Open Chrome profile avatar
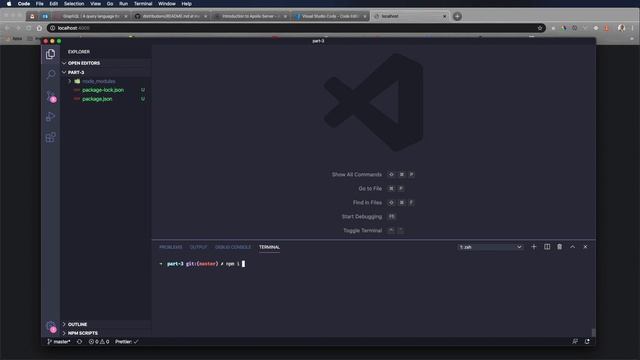This screenshot has height=360, width=640. 621,28
